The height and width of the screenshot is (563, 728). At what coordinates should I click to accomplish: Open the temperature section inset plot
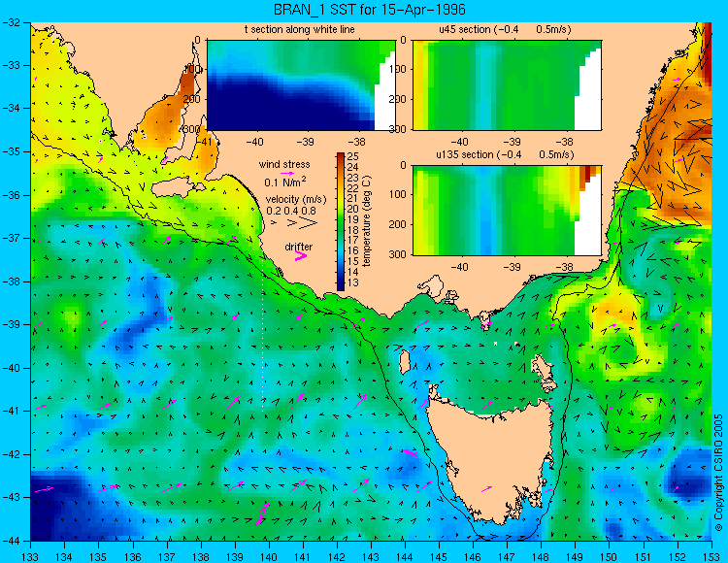pos(301,85)
